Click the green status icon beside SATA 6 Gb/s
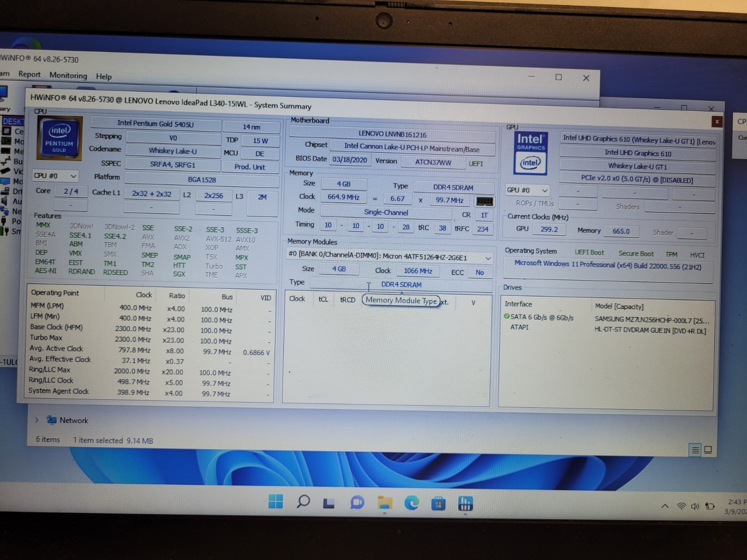Viewport: 747px width, 560px height. point(507,316)
